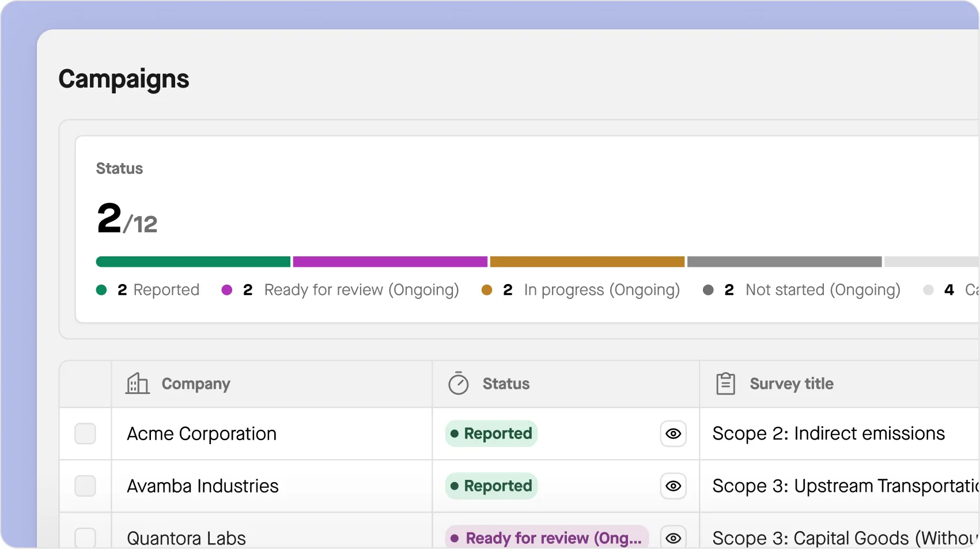This screenshot has width=980, height=549.
Task: Click the stopwatch icon in the Status header
Action: pos(458,383)
